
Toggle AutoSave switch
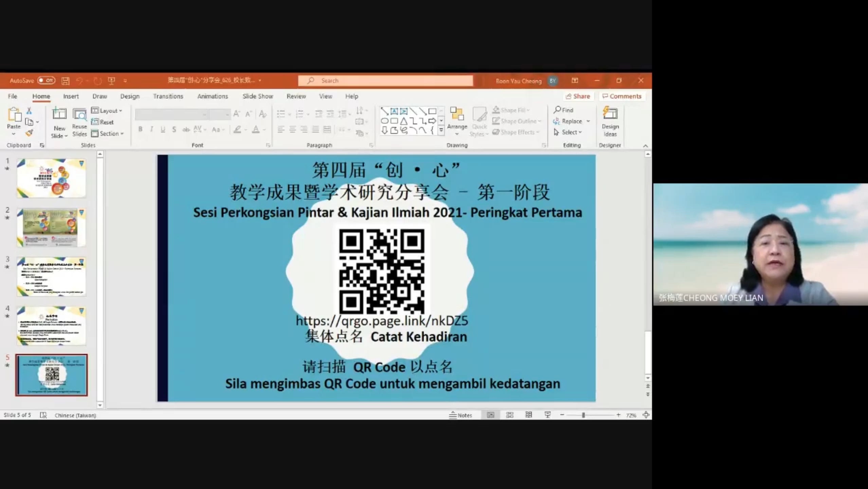(46, 80)
